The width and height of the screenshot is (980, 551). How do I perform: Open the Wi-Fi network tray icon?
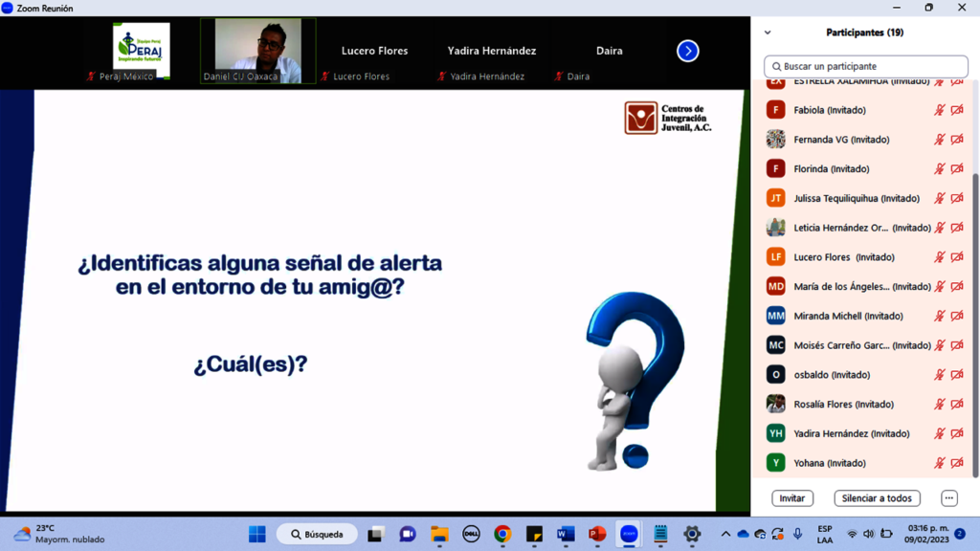coord(852,534)
